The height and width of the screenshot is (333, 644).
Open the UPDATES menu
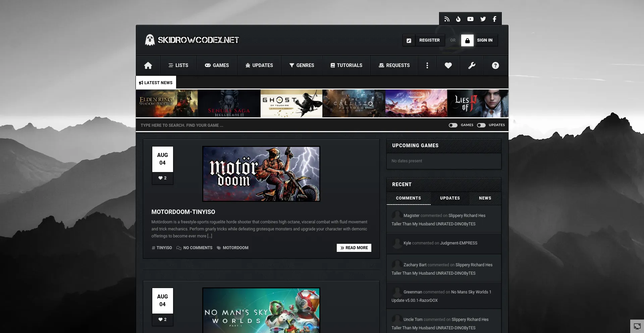click(259, 65)
